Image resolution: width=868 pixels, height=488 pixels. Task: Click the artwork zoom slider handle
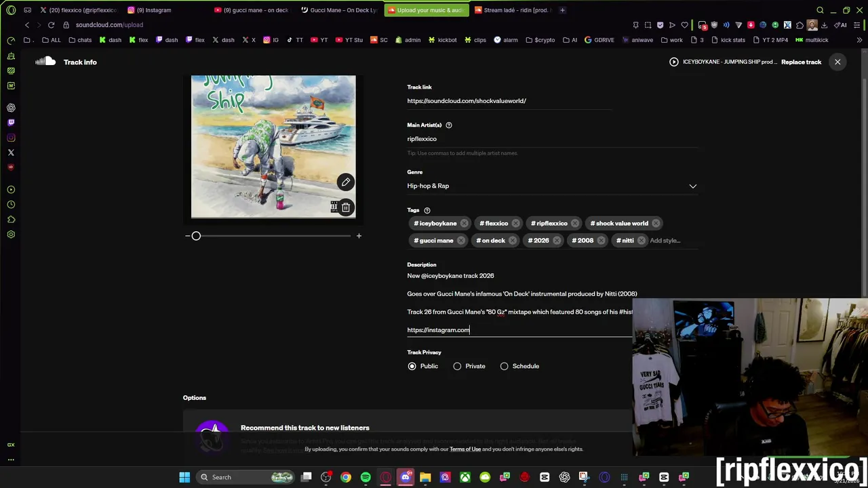[196, 236]
